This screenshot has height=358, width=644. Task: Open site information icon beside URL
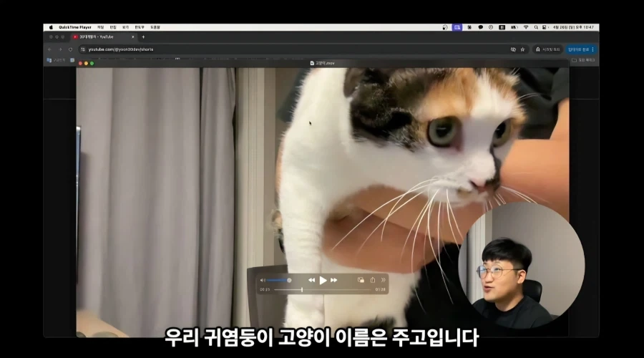[x=83, y=49]
